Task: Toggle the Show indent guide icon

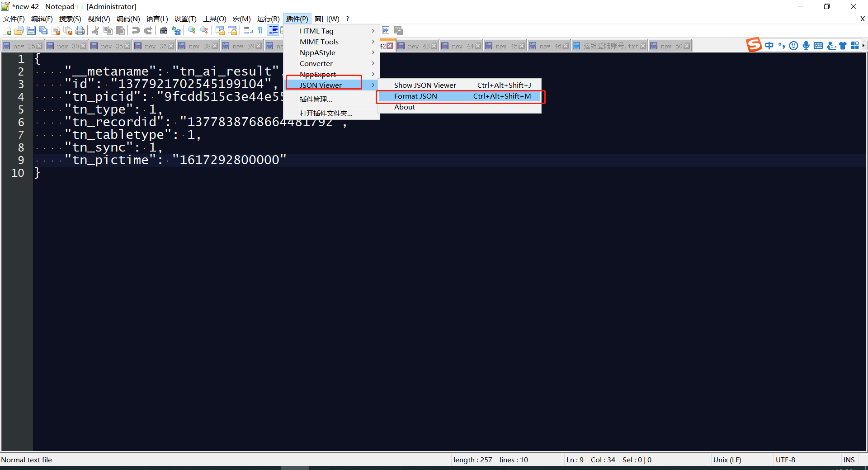Action: 273,30
